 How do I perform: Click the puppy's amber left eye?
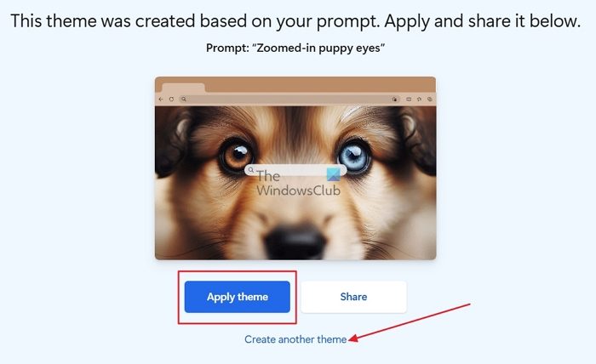click(237, 156)
